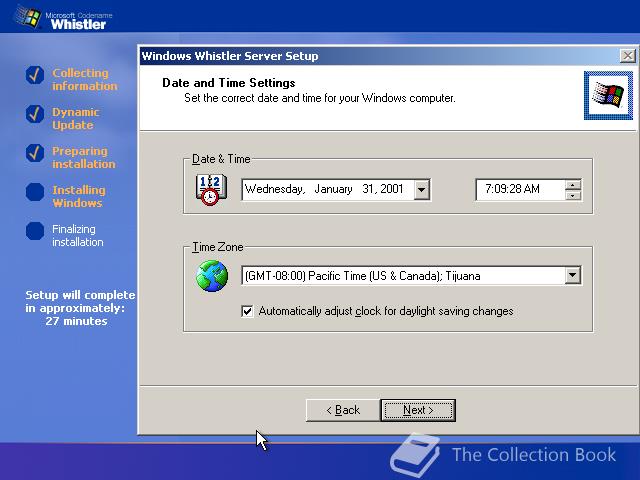
Task: Click the 'Finalizing installation' step label
Action: [78, 236]
